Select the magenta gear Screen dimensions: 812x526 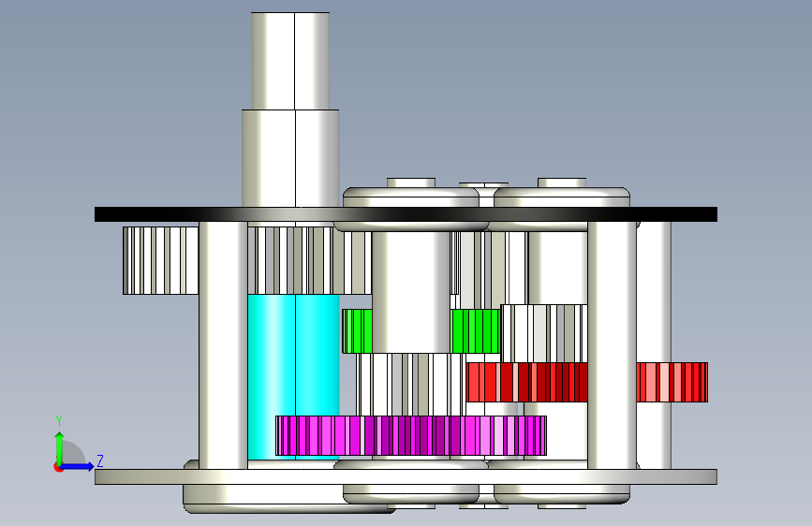410,435
